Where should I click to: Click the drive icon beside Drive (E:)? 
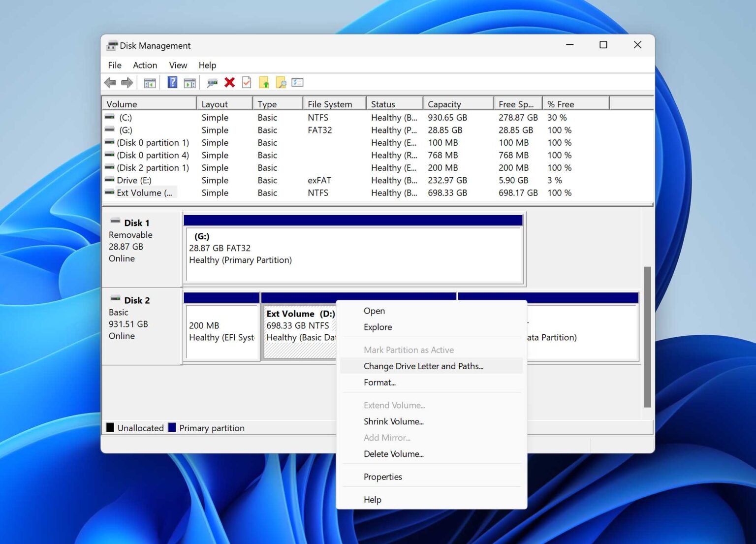pyautogui.click(x=110, y=180)
